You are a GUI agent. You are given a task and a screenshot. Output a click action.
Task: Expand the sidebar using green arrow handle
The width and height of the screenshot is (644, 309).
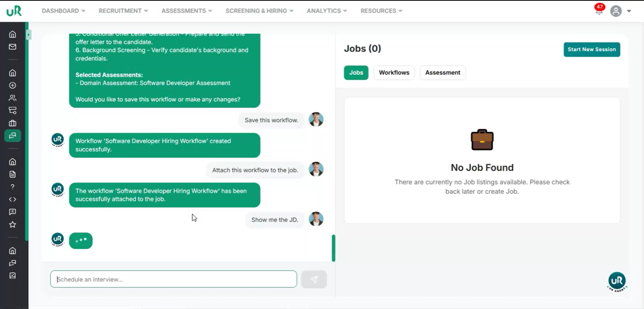(x=28, y=35)
